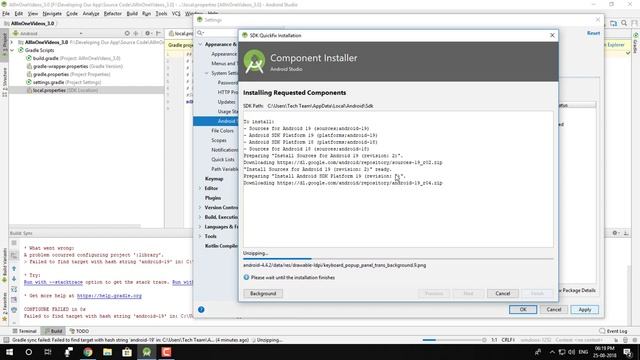Click Build Sync panel gear icon
Viewport: 640px width, 360px height.
pyautogui.click(x=615, y=233)
